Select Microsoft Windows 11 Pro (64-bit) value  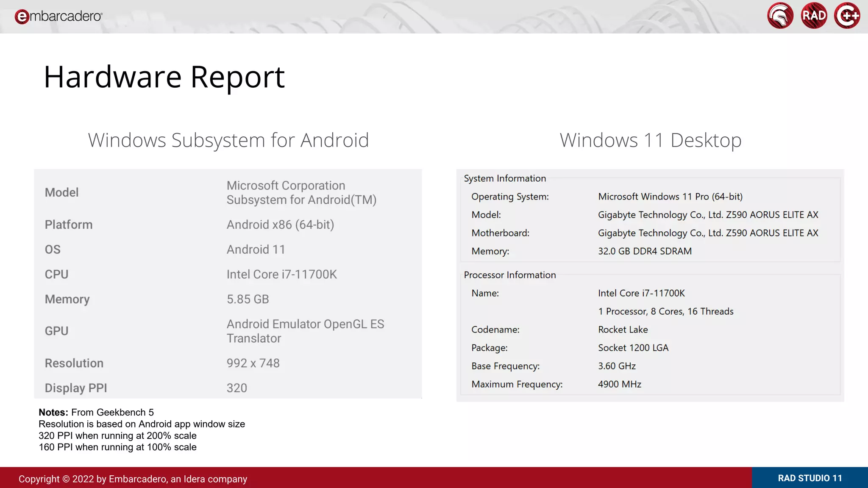(670, 197)
